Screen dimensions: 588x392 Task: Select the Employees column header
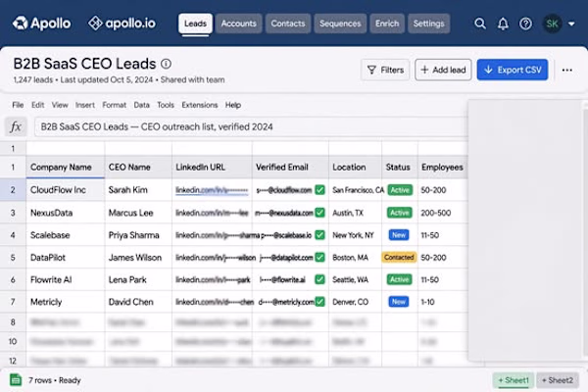click(x=443, y=167)
